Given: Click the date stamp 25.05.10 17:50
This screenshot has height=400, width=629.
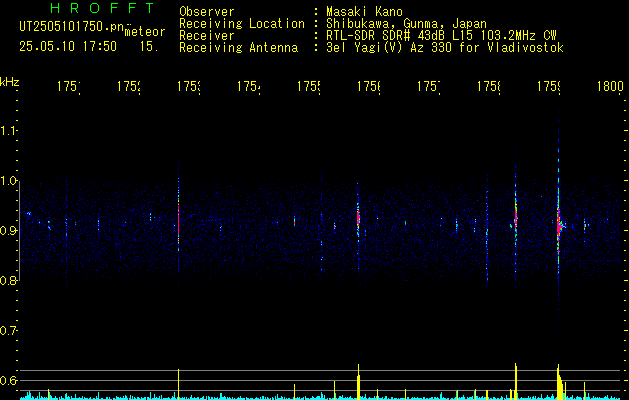Looking at the screenshot, I should [68, 46].
